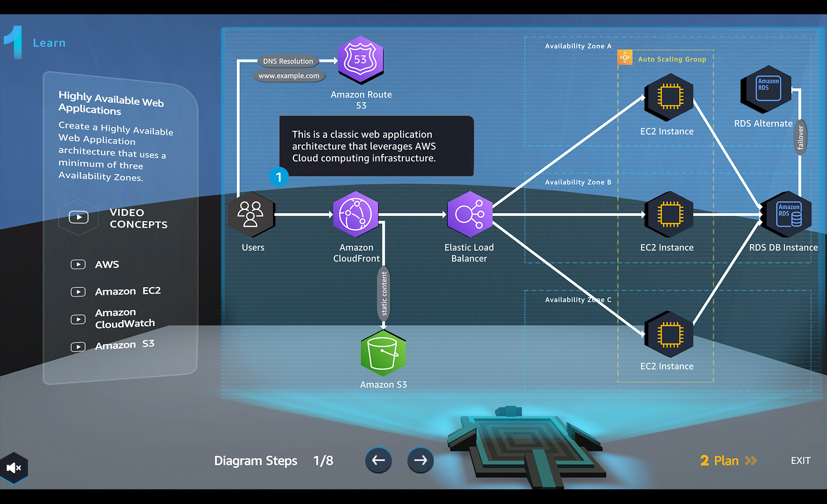Click the Auto Scaling Group icon
The width and height of the screenshot is (827, 504).
(x=625, y=57)
